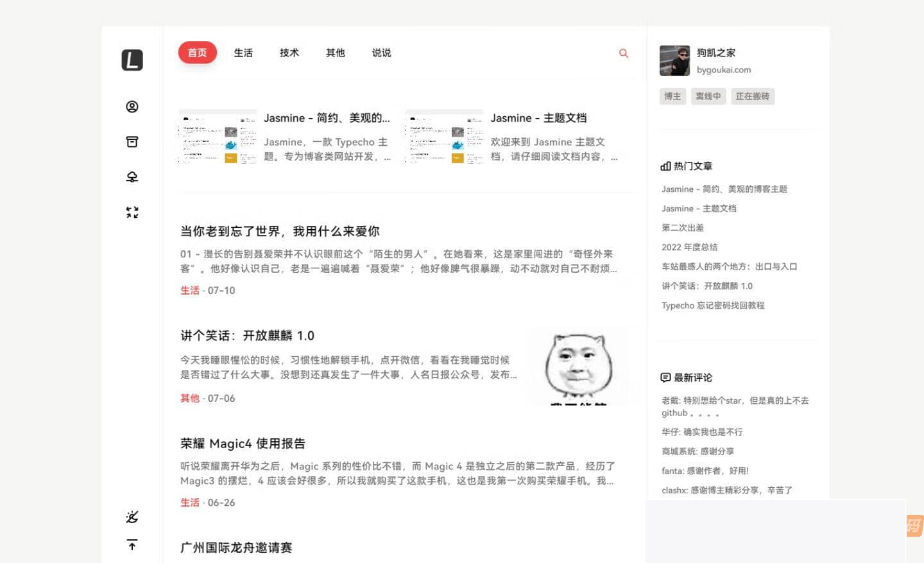Open hot article Jasmine - 主题文档
This screenshot has height=563, width=924.
point(698,208)
